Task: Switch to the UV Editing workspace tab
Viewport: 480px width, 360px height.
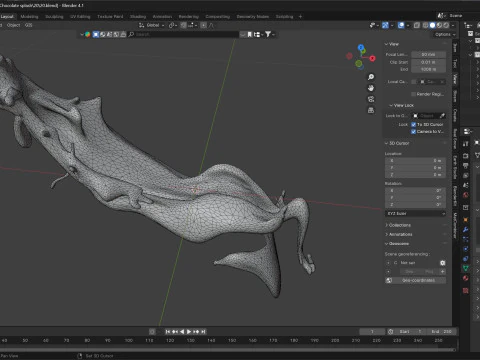Action: [x=80, y=16]
